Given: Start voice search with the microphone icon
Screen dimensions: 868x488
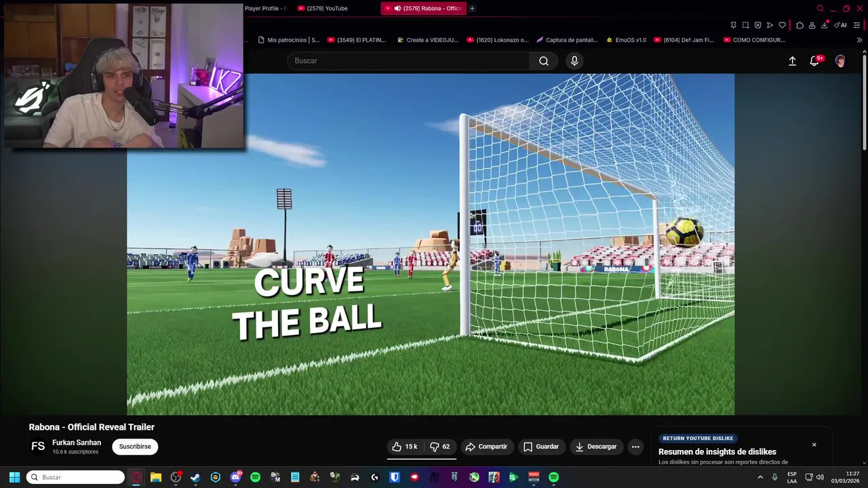Looking at the screenshot, I should click(x=574, y=61).
